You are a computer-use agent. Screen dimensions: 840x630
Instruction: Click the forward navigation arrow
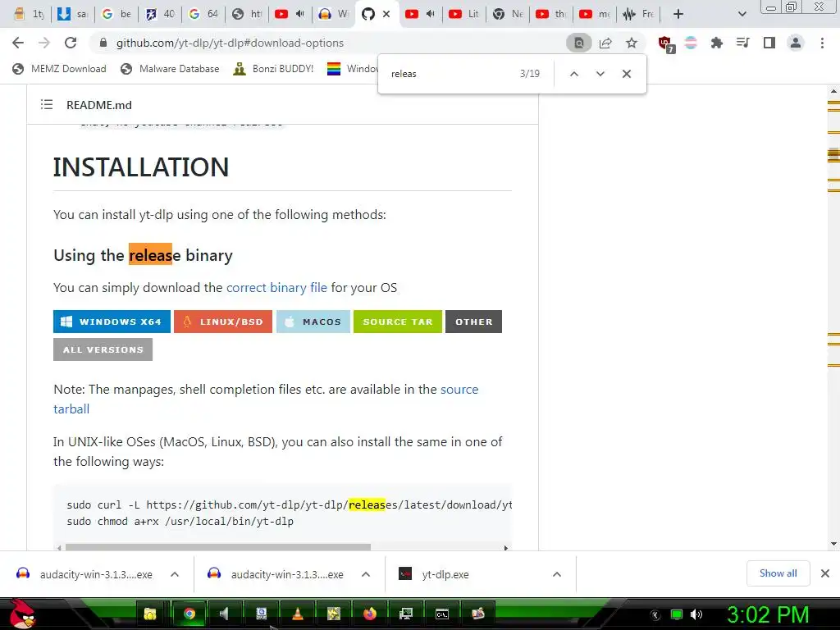(44, 43)
